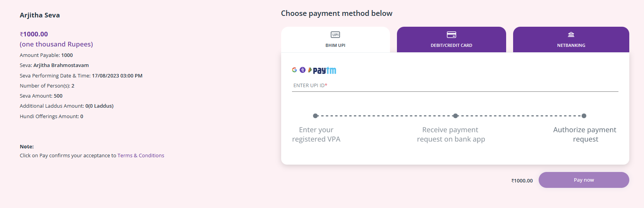This screenshot has width=644, height=208.
Task: Click the bank building Netbanking icon
Action: pyautogui.click(x=571, y=35)
